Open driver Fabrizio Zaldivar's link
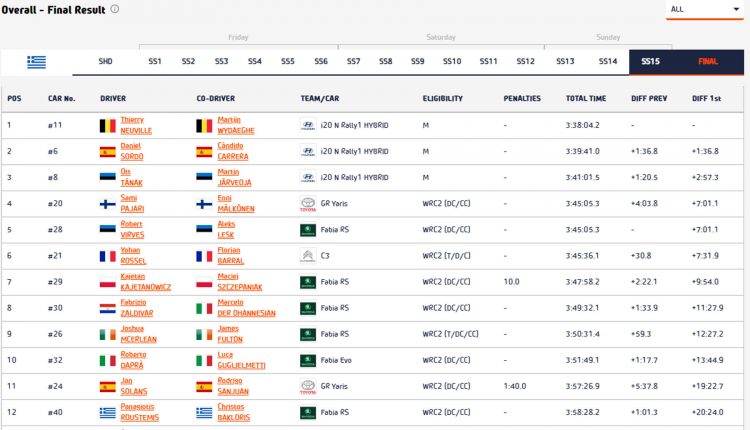This screenshot has width=750, height=430. point(136,308)
